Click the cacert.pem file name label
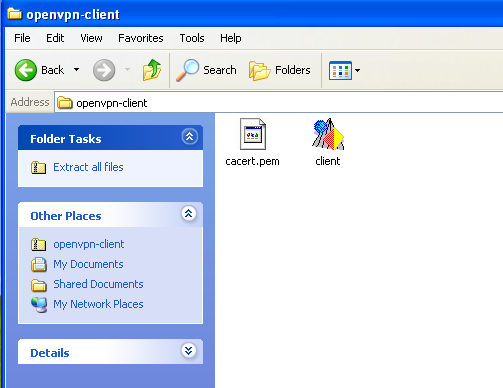503x388 pixels. pos(252,161)
